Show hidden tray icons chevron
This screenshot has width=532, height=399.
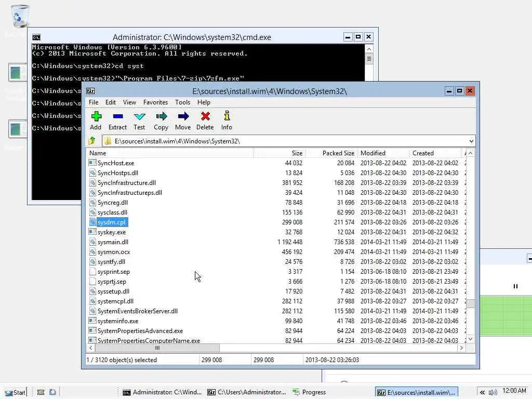click(482, 392)
